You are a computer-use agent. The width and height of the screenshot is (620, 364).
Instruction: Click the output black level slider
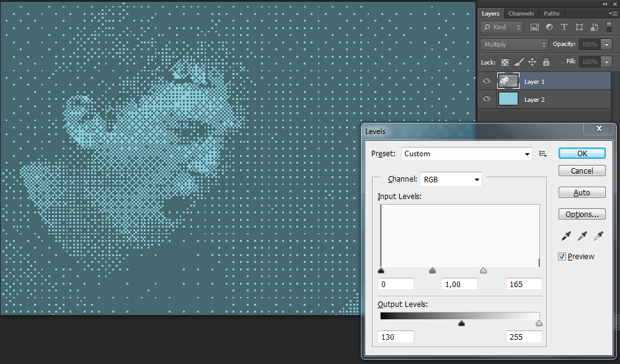(461, 323)
